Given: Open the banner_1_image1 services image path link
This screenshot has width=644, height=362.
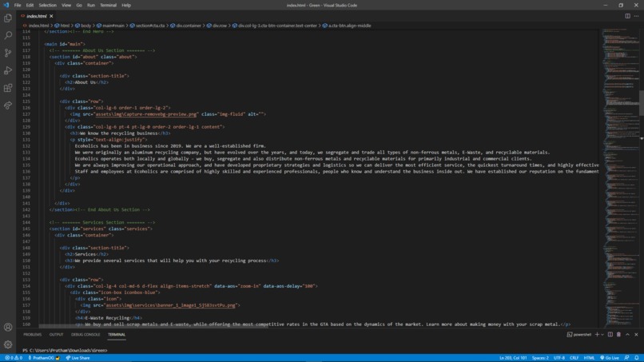Looking at the screenshot, I should [170, 305].
